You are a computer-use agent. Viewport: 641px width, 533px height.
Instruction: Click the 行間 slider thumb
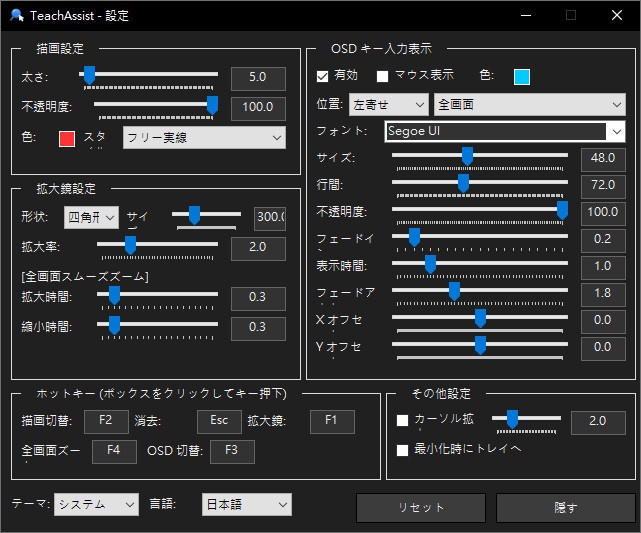[x=463, y=184]
